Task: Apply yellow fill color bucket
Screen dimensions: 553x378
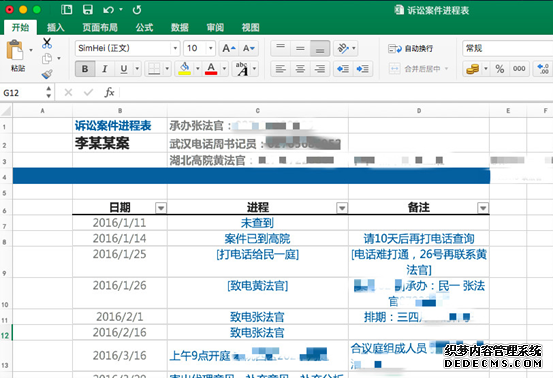Action: coord(184,69)
